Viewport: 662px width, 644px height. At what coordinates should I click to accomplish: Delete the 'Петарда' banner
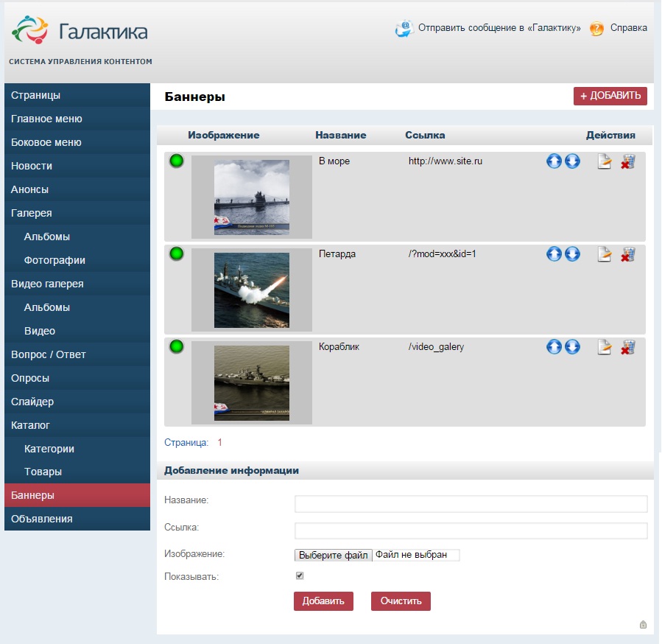click(628, 254)
